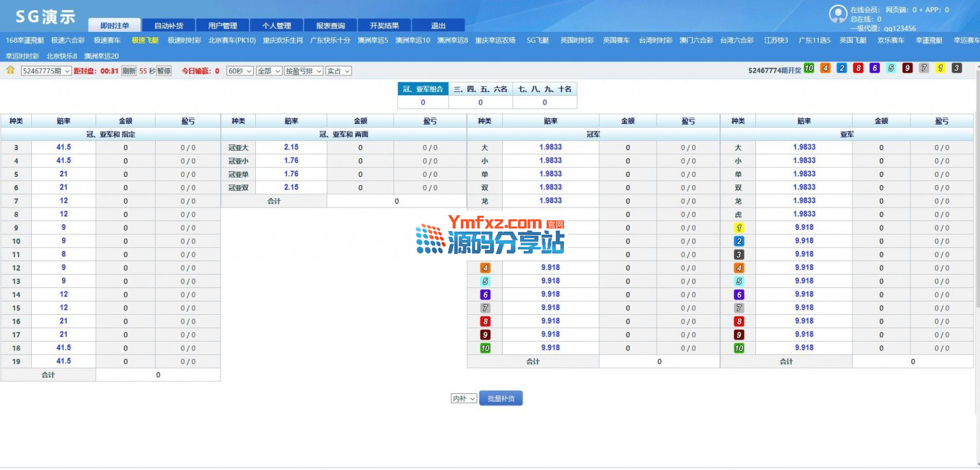This screenshot has width=980, height=470.
Task: Pause the countdown with the 暂停 button
Action: 164,71
